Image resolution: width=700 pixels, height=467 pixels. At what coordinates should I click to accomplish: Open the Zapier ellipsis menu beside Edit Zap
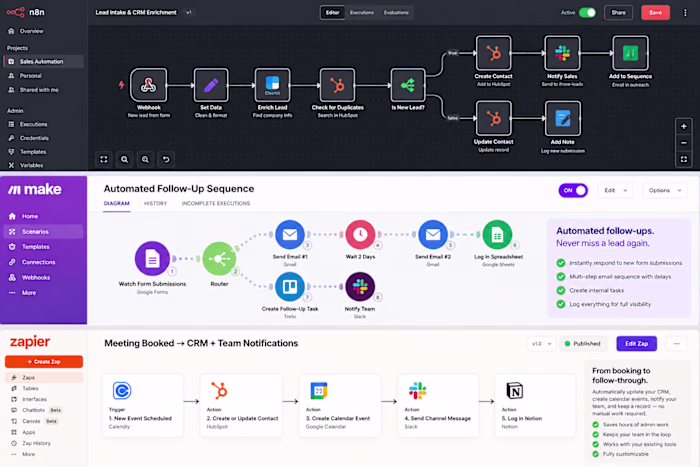(676, 344)
